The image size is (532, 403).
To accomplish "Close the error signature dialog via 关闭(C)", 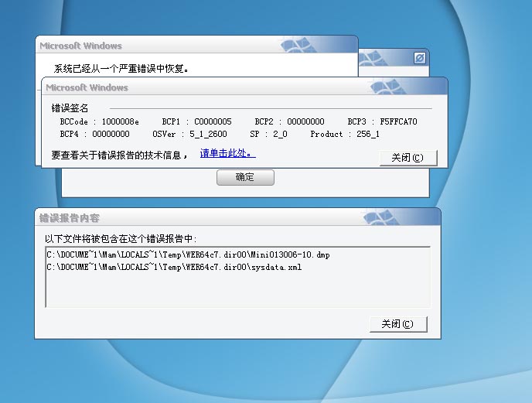I will (x=408, y=158).
